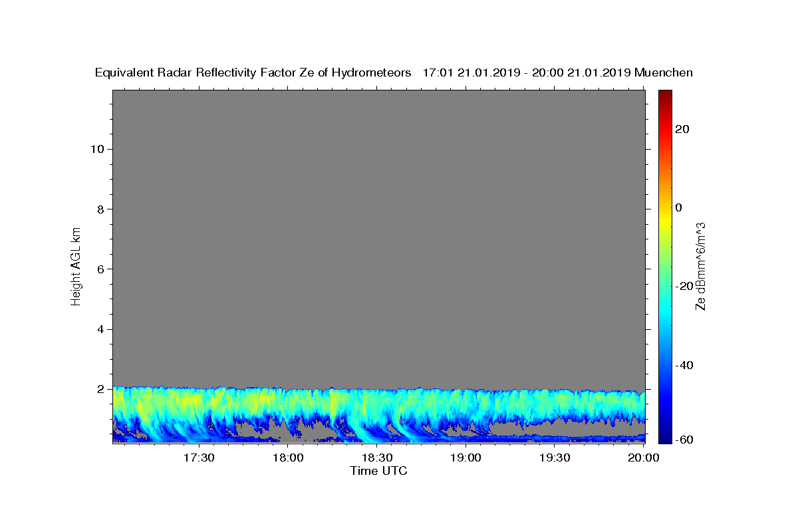This screenshot has width=798, height=532.
Task: Click the colorbar label -60
Action: point(684,440)
